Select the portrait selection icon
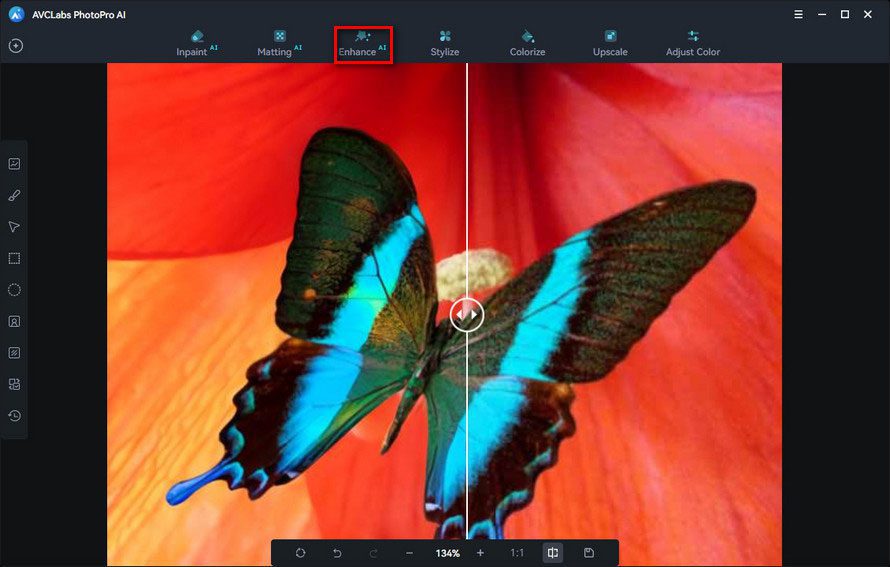Viewport: 890px width, 567px height. click(14, 321)
